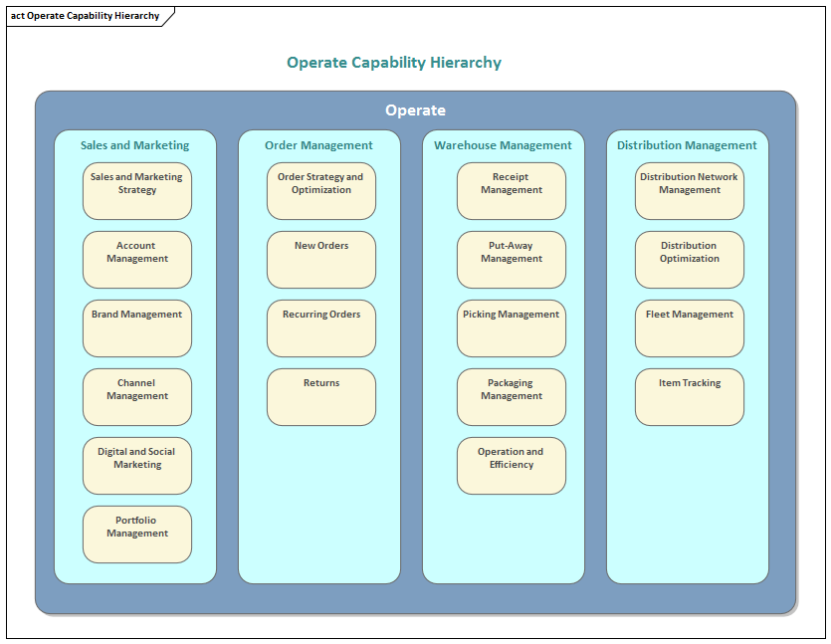
Task: Click the Returns capability
Action: click(320, 396)
